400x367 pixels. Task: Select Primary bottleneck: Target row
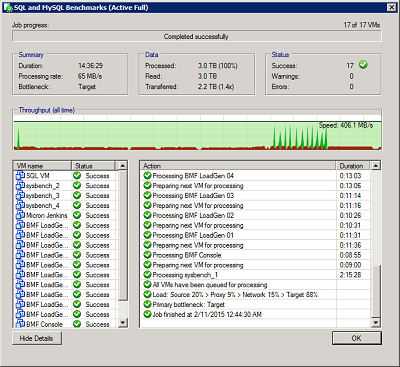256,304
